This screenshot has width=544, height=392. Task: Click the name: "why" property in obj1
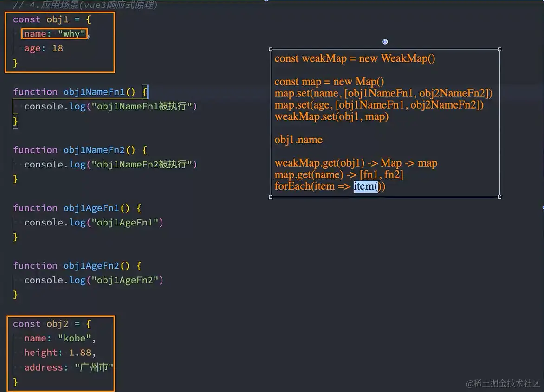pos(54,33)
